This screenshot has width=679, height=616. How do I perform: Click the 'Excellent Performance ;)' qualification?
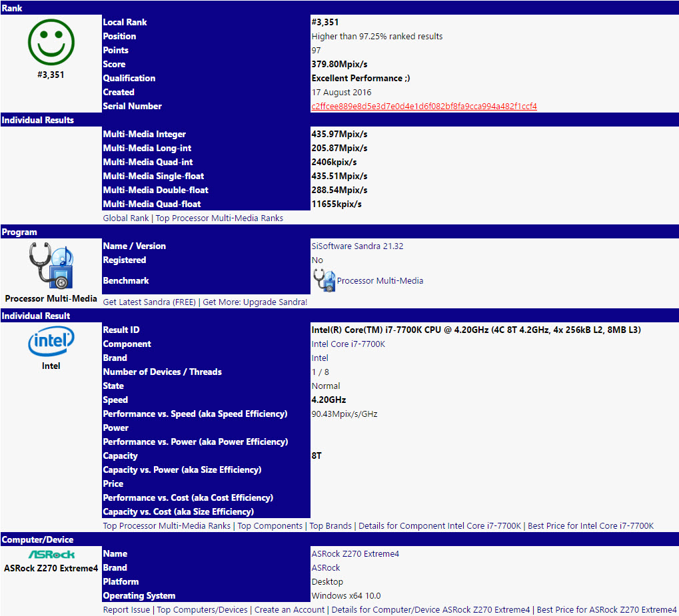click(x=360, y=79)
